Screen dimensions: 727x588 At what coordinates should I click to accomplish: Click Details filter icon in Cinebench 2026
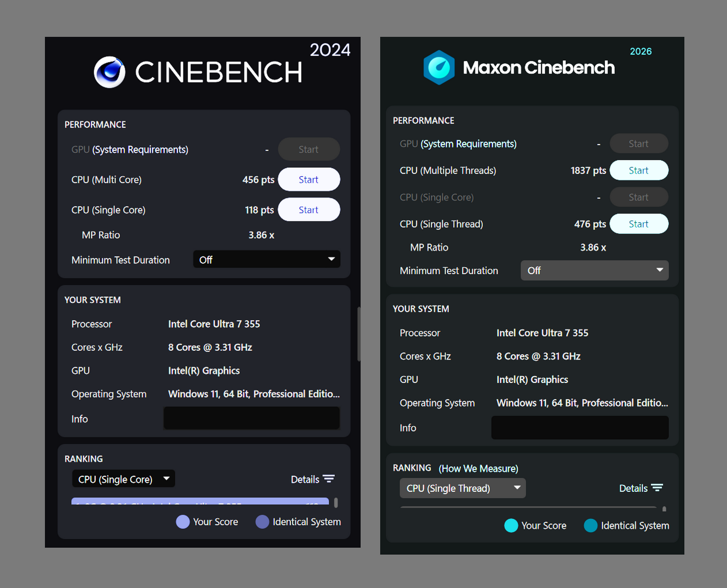click(x=657, y=488)
